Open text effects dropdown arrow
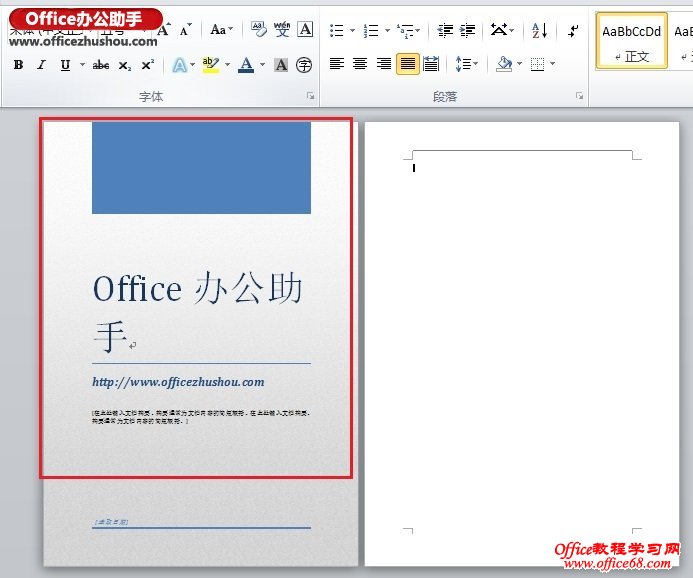 pyautogui.click(x=192, y=65)
